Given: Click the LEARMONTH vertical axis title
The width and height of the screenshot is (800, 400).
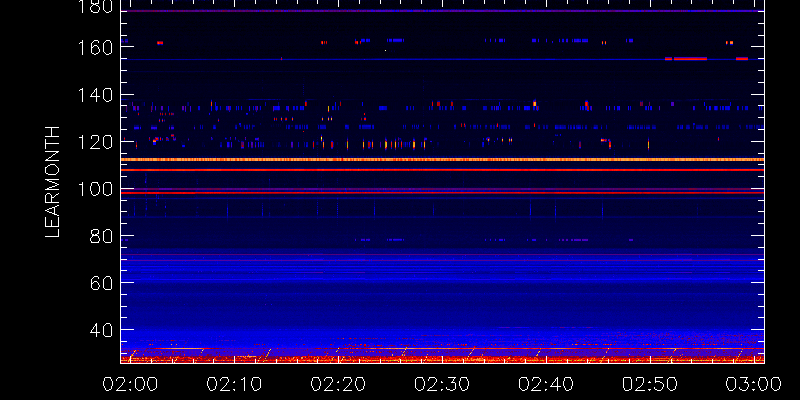Looking at the screenshot, I should (x=53, y=182).
